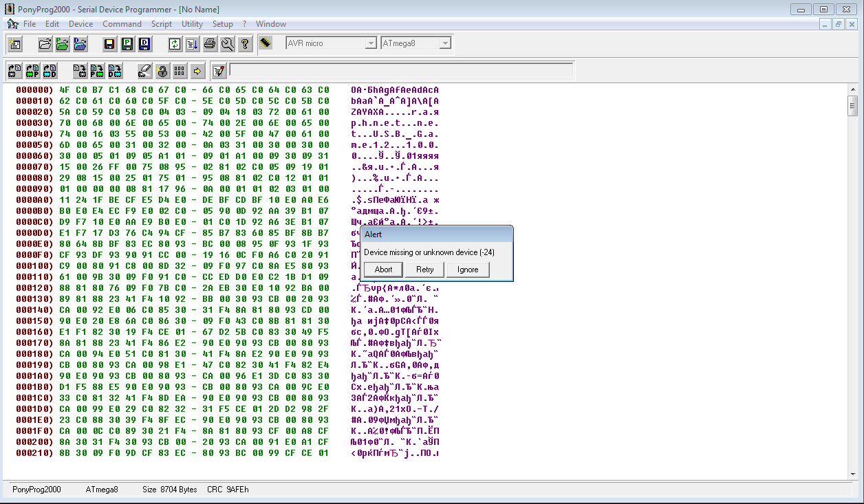Image resolution: width=864 pixels, height=504 pixels.
Task: Open a new window icon
Action: point(14,44)
